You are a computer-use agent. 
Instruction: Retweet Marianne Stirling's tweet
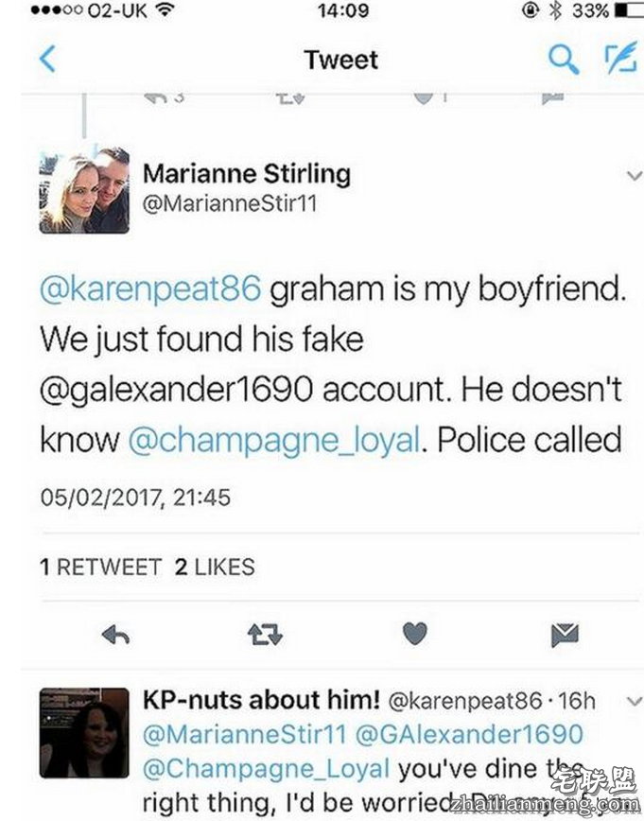[265, 635]
